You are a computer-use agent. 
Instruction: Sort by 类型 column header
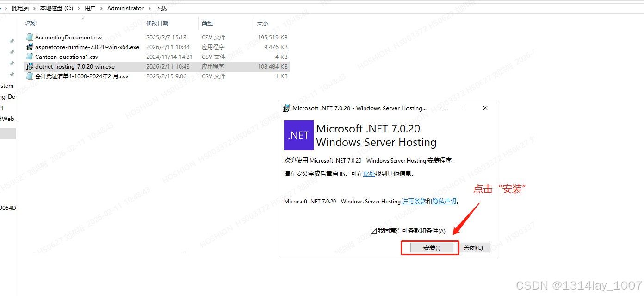point(207,23)
